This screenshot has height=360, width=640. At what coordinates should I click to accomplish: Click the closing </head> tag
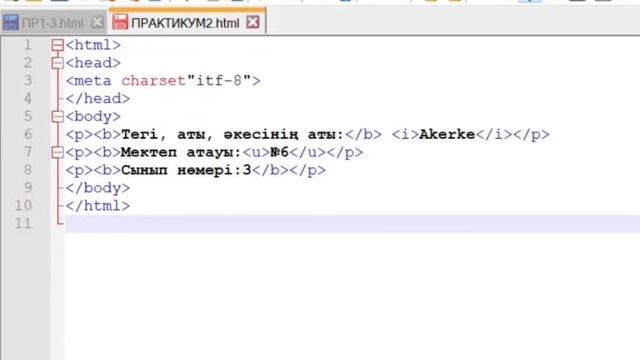tap(98, 99)
